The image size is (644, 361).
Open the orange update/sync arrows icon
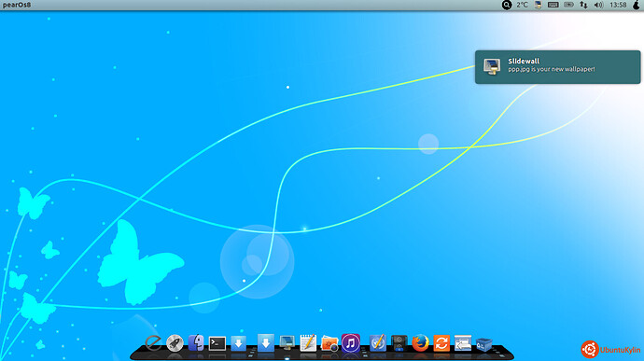coord(441,343)
